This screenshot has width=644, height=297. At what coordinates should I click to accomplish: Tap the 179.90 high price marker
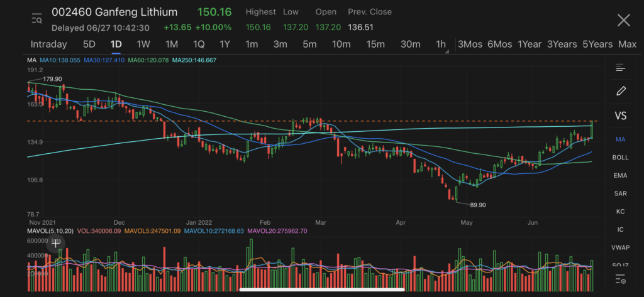tap(53, 78)
